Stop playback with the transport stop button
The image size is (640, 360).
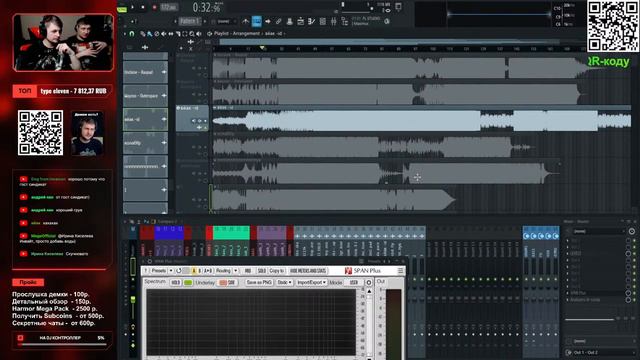click(143, 7)
